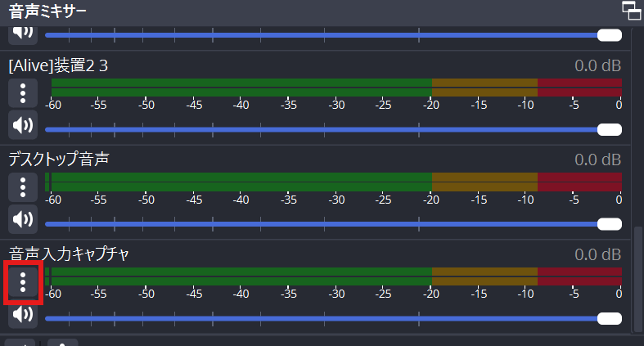Viewport: 644px width, 346px height.
Task: Click volume slider handle of 音声入力キャプチャ
Action: click(x=610, y=318)
